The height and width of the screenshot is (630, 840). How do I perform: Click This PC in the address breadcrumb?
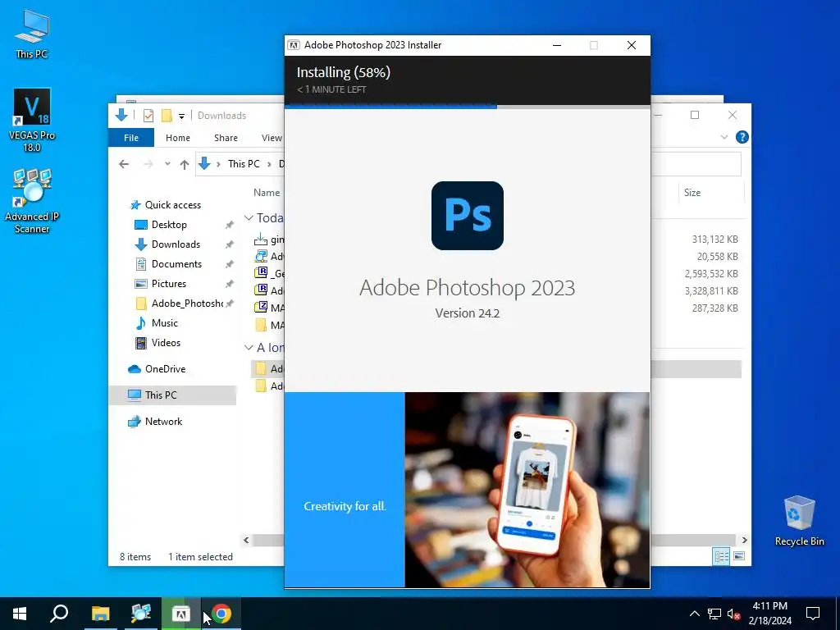[244, 164]
